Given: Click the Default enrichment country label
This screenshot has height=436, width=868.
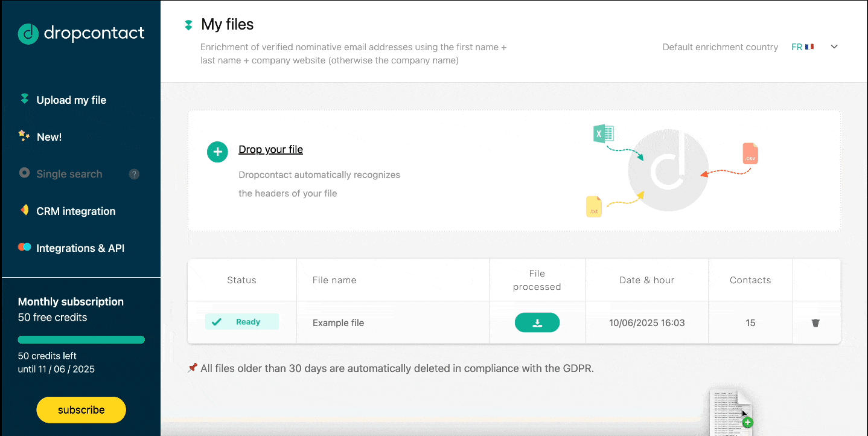Looking at the screenshot, I should 720,47.
